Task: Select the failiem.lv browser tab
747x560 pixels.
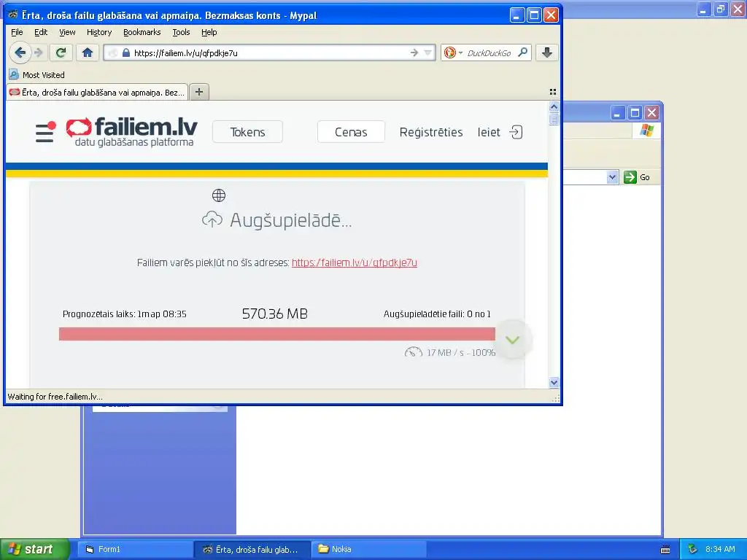Action: [97, 93]
